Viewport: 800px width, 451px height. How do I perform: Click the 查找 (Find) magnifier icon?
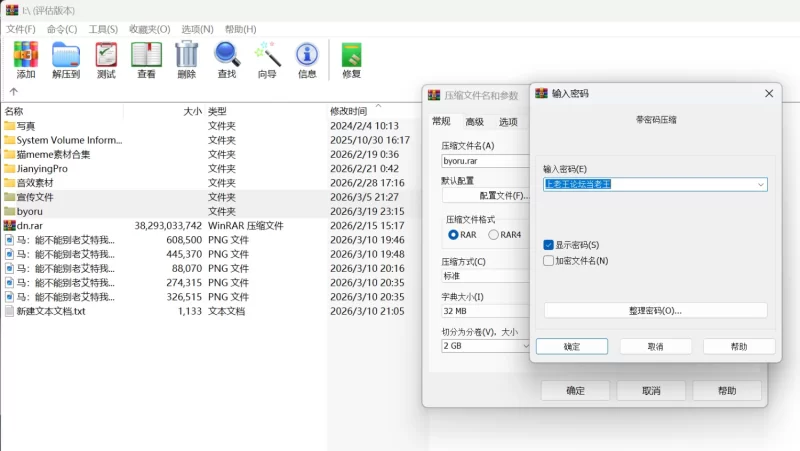click(x=227, y=59)
